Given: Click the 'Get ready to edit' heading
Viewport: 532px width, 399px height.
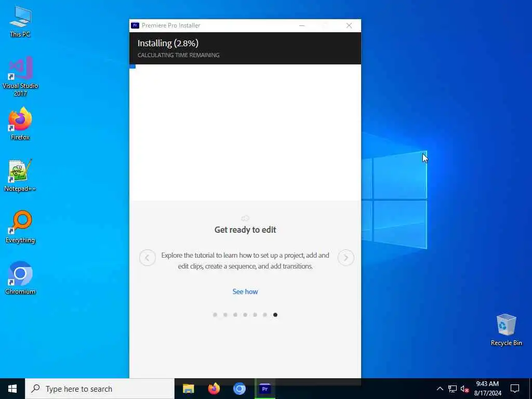Looking at the screenshot, I should point(245,230).
